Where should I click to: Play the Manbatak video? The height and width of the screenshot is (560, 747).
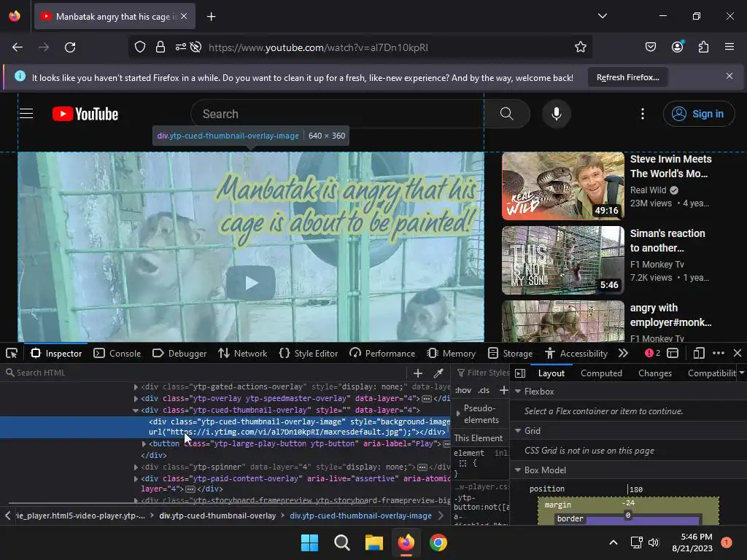click(251, 283)
